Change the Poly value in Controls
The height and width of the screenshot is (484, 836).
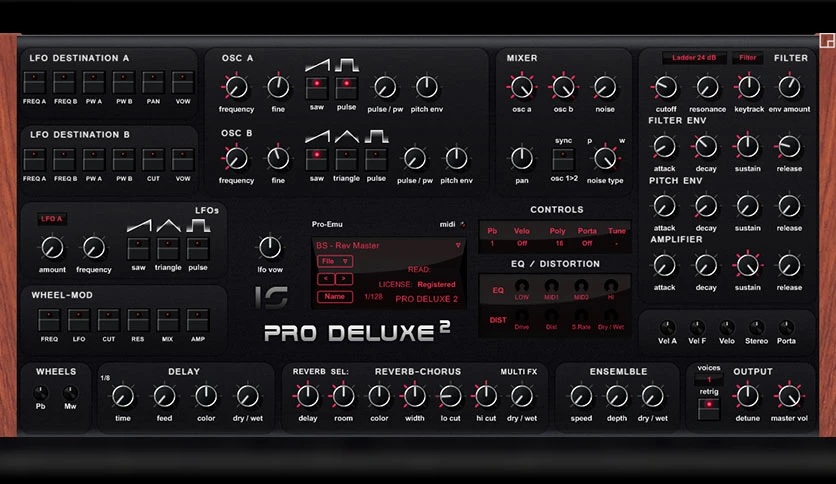(x=559, y=243)
